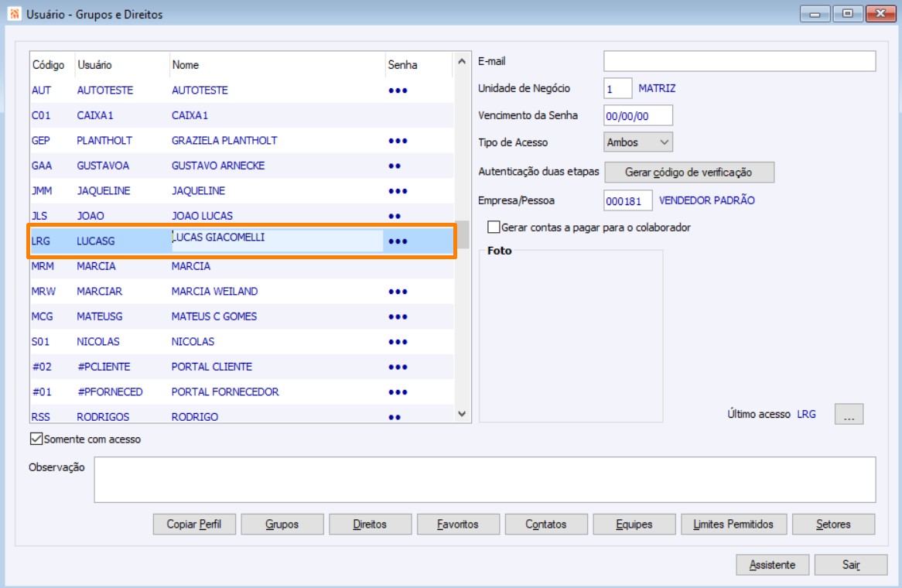
Task: Click the Nome column header
Action: 277,64
